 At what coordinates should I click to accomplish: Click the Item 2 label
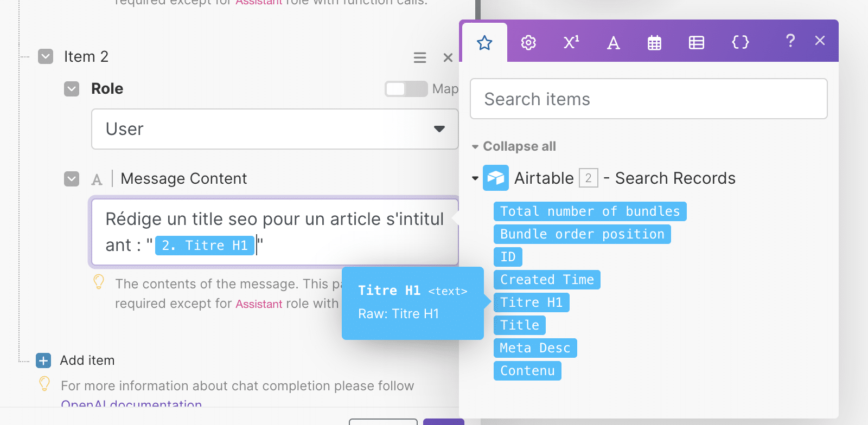(86, 56)
